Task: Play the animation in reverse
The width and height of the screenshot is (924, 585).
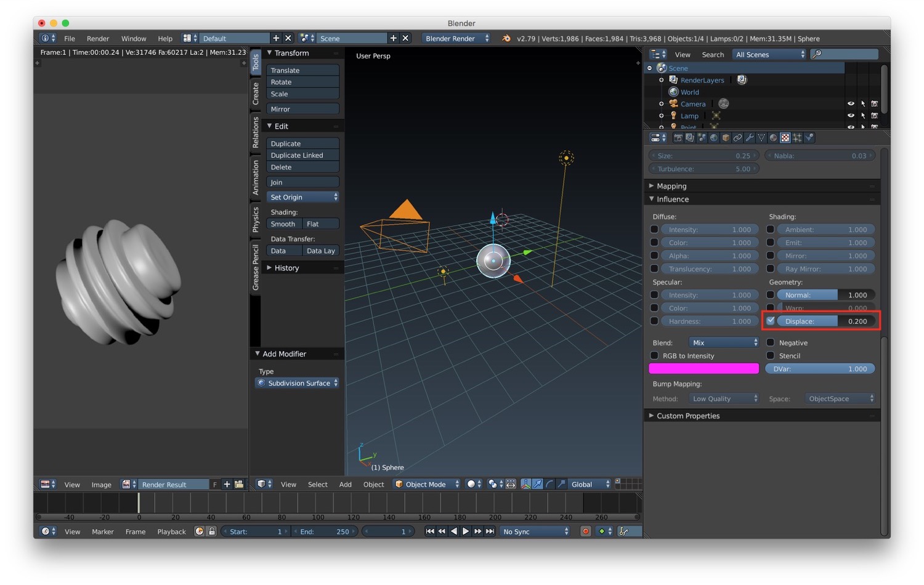Action: (x=454, y=531)
